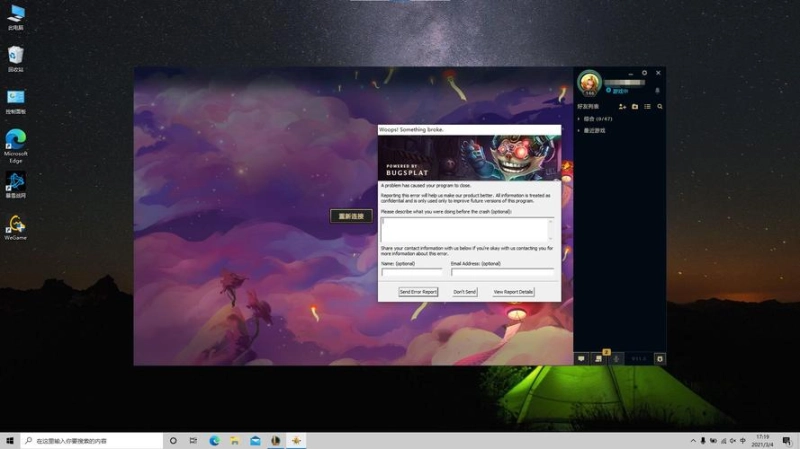Show hidden system tray icons
Image resolution: width=800 pixels, height=449 pixels.
[x=693, y=441]
